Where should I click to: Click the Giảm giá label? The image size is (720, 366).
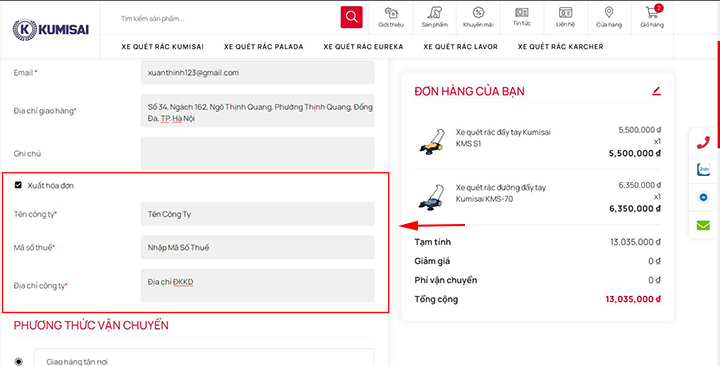coord(432,261)
